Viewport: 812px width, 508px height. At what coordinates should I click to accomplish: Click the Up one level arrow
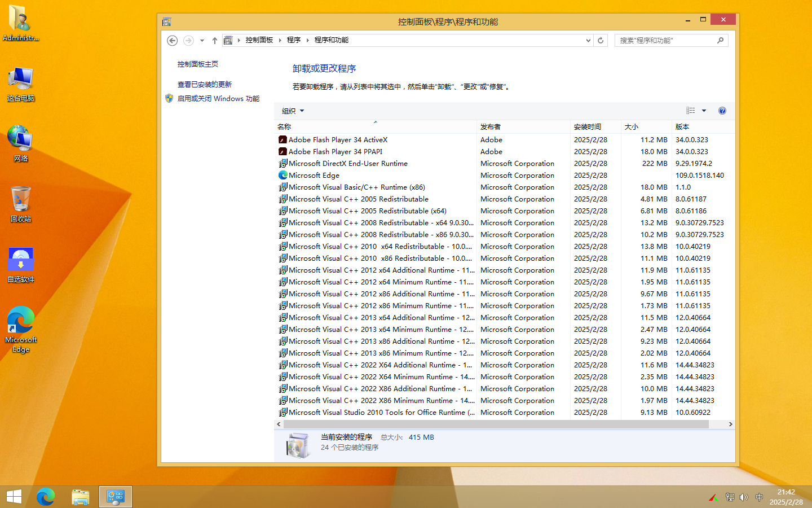click(x=215, y=41)
